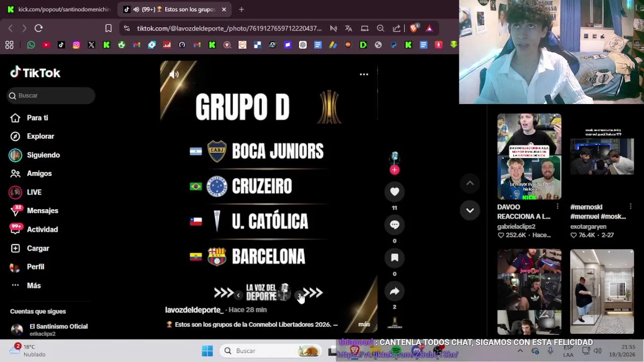
Task: Open the bathroom shower video thumbnail
Action: point(602,291)
